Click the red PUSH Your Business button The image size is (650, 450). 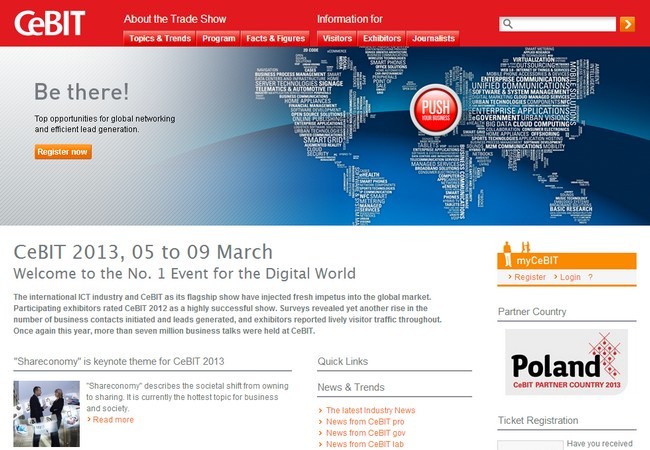[436, 110]
